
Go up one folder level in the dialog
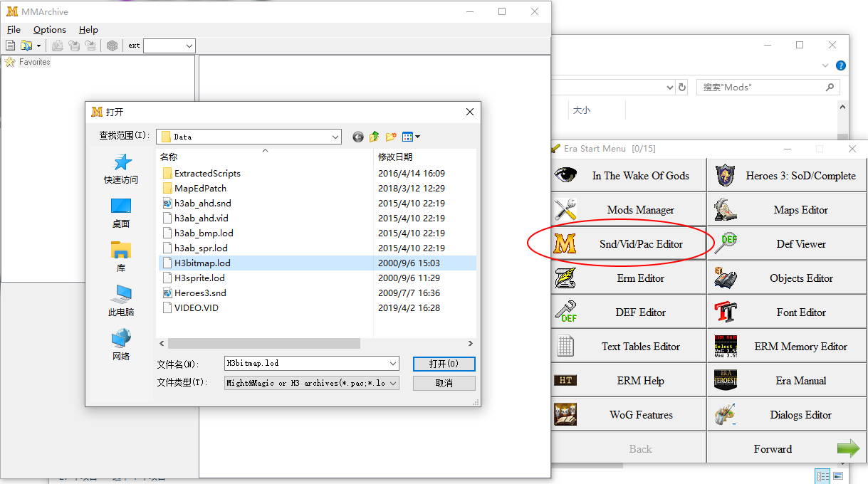click(x=374, y=137)
